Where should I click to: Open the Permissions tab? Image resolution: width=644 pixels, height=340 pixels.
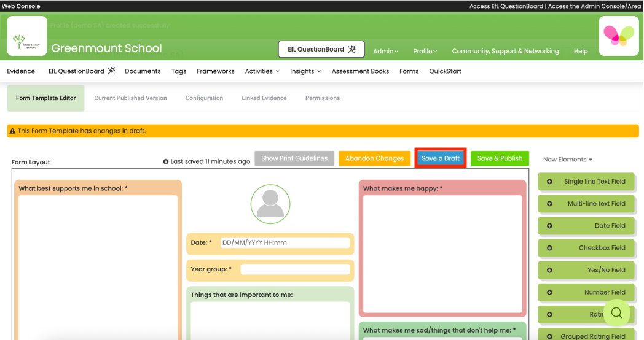pyautogui.click(x=323, y=98)
